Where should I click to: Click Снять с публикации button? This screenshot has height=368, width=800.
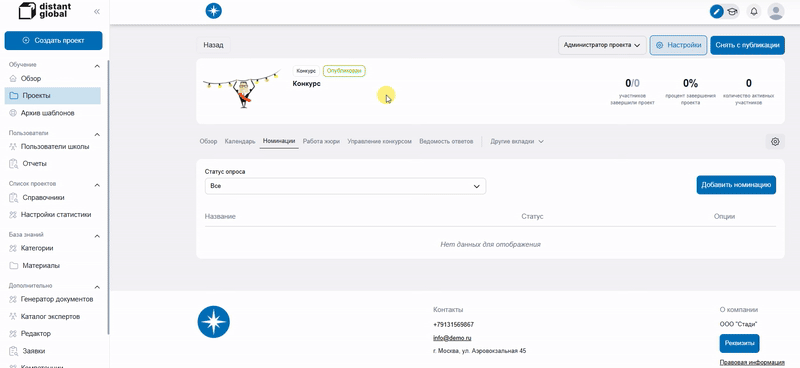(x=747, y=45)
